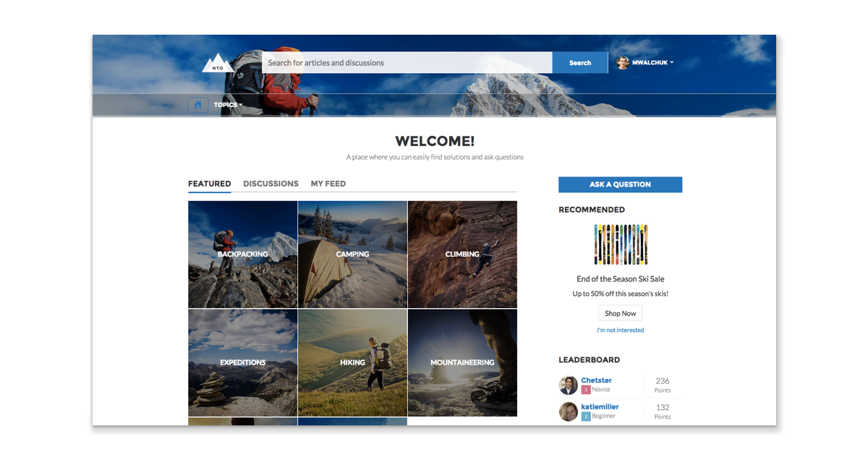868x463 pixels.
Task: Open the Mountaineering topic tile
Action: (462, 363)
